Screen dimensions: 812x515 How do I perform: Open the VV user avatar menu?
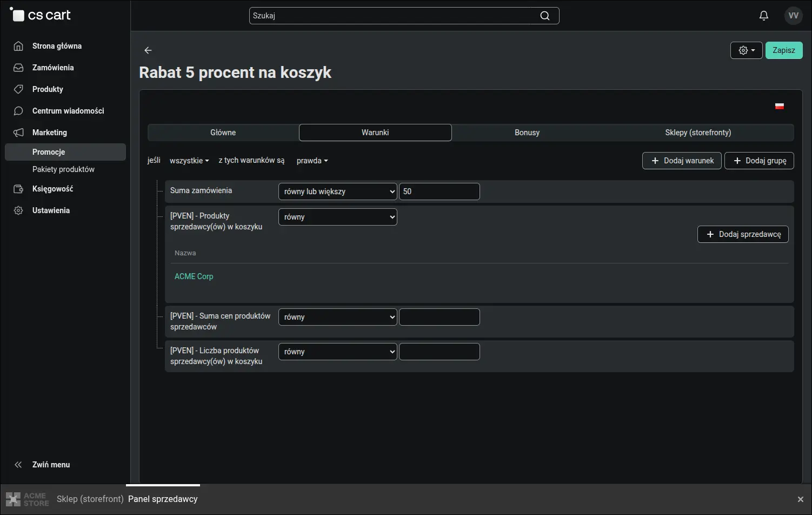(x=793, y=16)
